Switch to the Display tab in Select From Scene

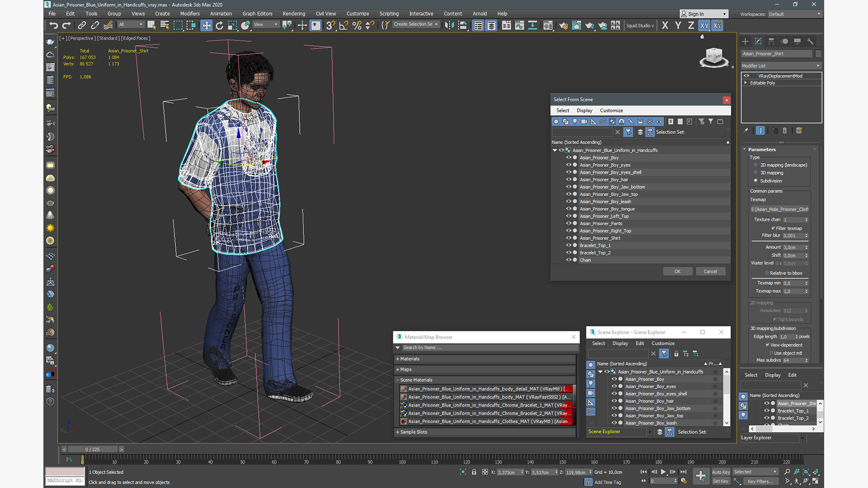[x=584, y=110]
